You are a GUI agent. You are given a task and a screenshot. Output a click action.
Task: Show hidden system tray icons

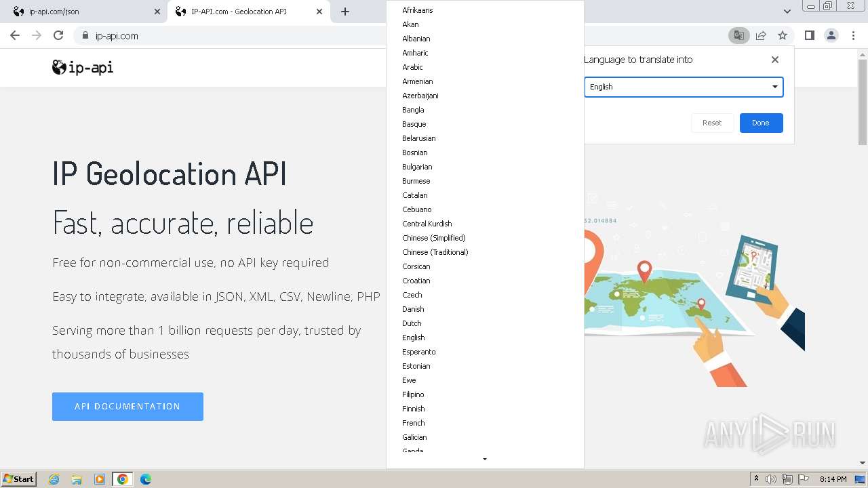756,479
